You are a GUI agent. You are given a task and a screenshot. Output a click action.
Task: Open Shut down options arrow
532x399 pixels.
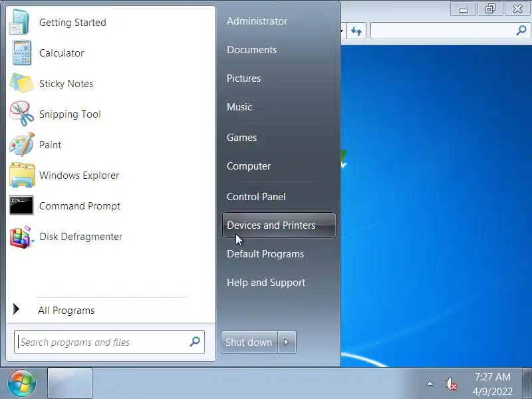(287, 342)
